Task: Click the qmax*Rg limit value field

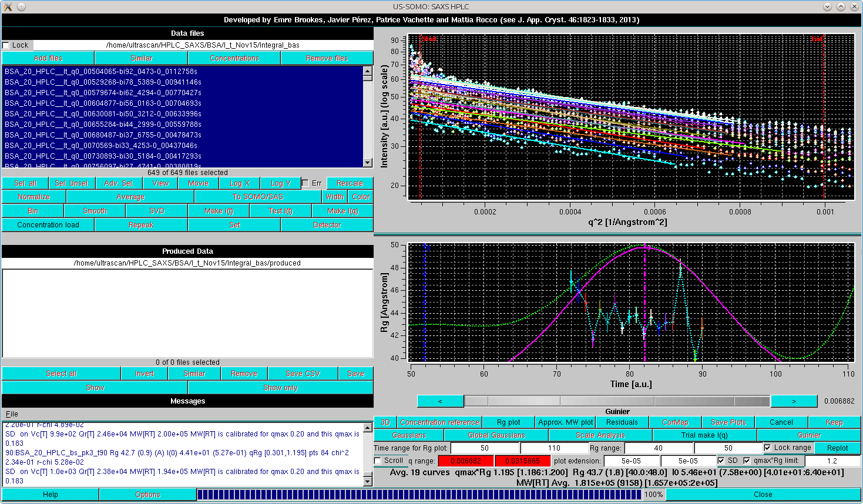Action: coord(832,461)
